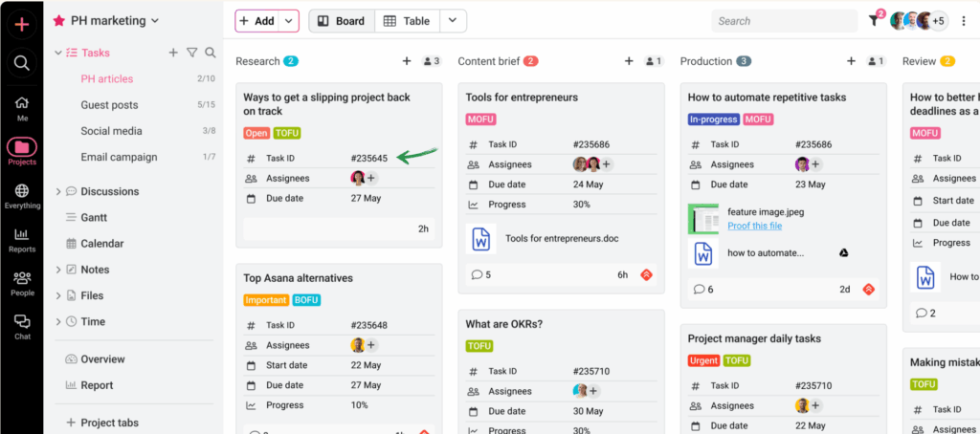Click task ID #235648

click(368, 325)
